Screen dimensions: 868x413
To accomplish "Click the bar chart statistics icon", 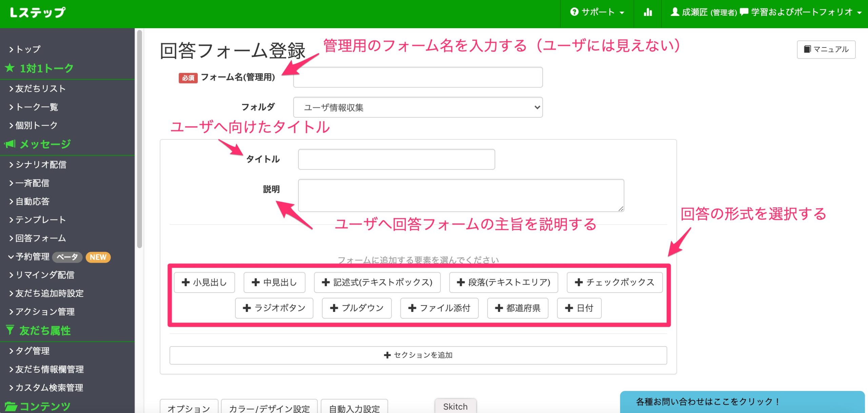I will pos(648,13).
